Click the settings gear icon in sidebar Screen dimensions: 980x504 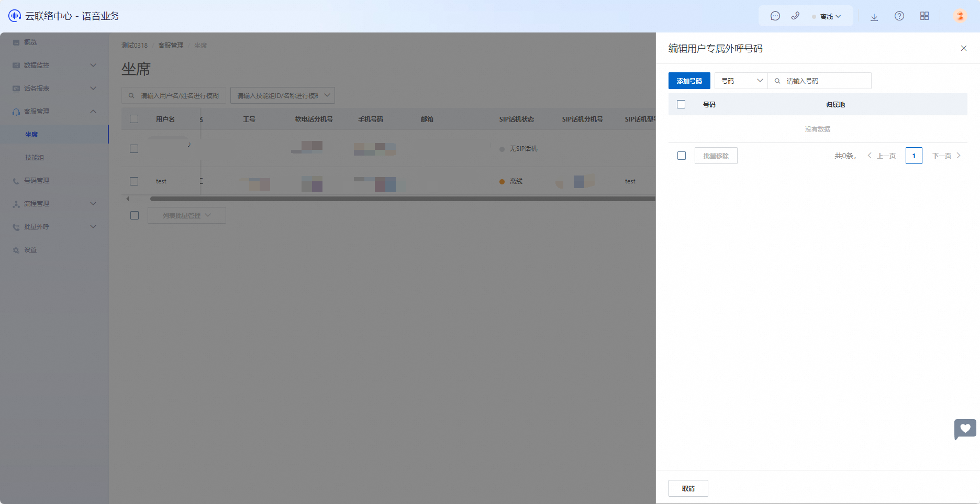point(16,250)
